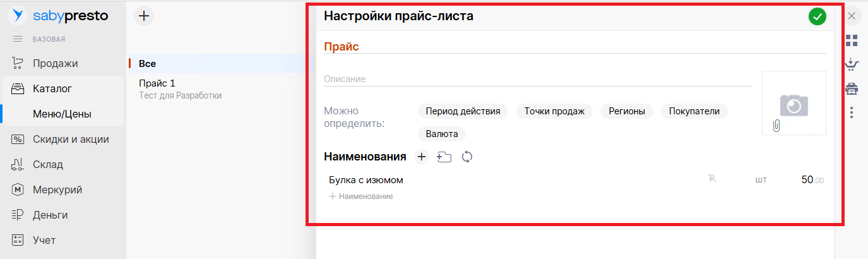
Task: Toggle crossed-out ruble icon for Булка с изюмом
Action: coord(713,180)
